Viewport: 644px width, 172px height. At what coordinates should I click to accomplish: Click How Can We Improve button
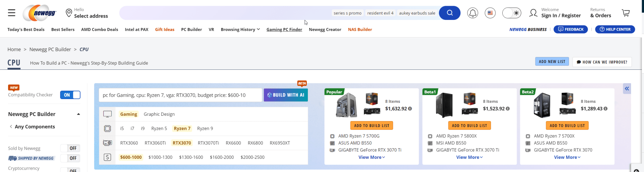[x=602, y=62]
